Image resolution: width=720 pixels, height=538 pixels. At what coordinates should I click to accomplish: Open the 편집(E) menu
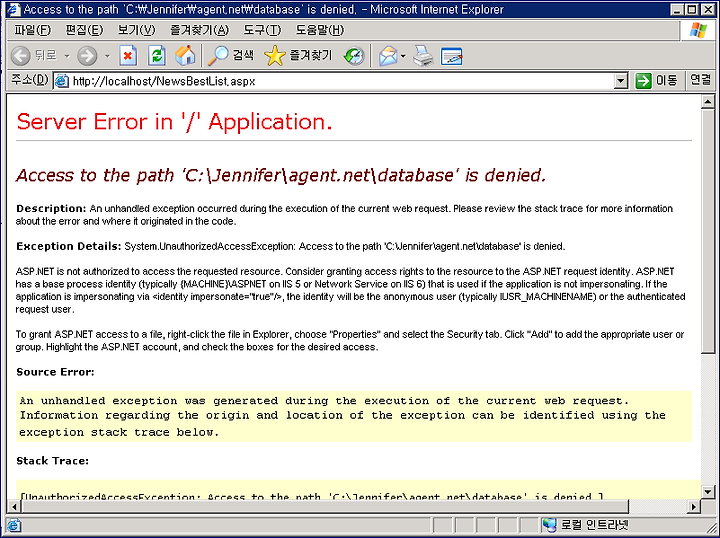(x=84, y=30)
